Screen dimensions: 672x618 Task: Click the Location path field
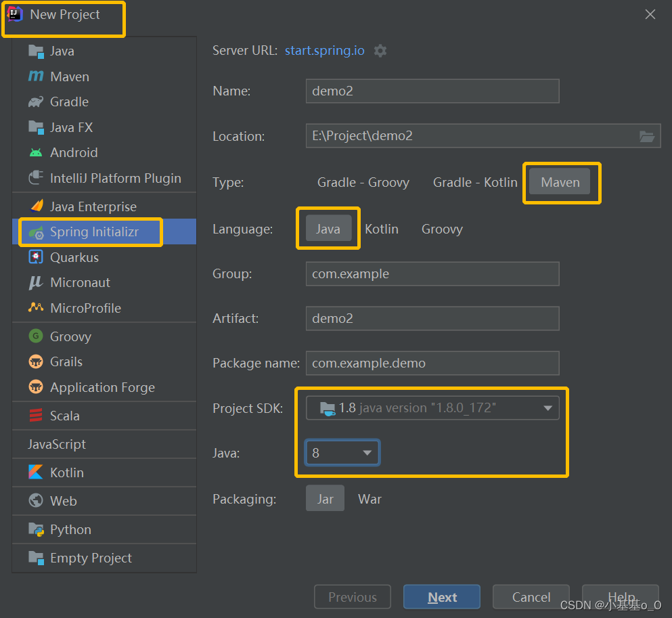pos(472,136)
